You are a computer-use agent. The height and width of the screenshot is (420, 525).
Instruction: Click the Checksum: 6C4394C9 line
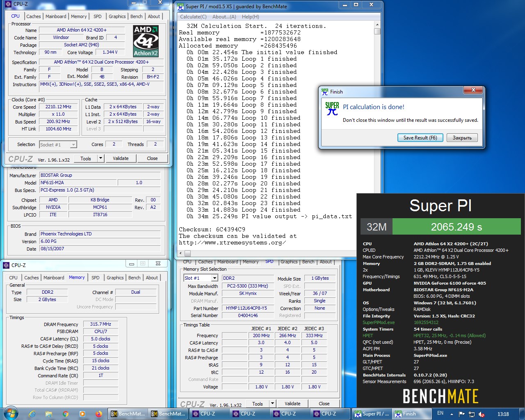pyautogui.click(x=212, y=229)
